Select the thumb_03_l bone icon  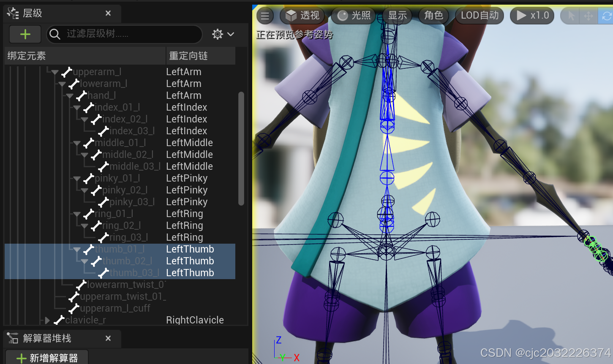tap(104, 273)
